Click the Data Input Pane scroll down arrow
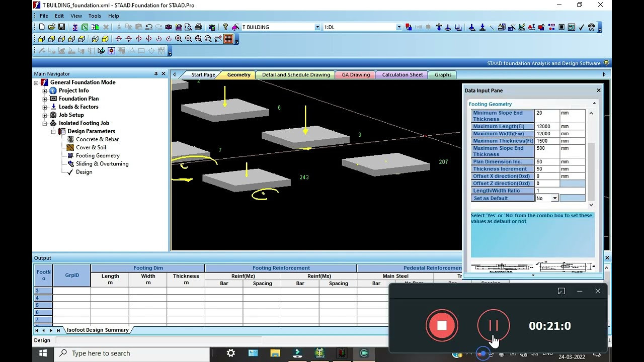 tap(591, 205)
